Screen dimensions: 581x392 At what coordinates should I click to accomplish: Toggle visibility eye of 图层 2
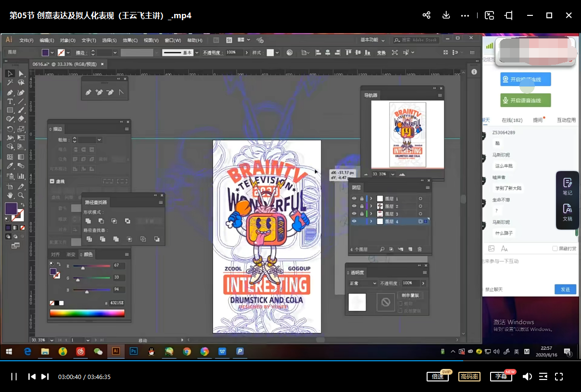pos(354,206)
